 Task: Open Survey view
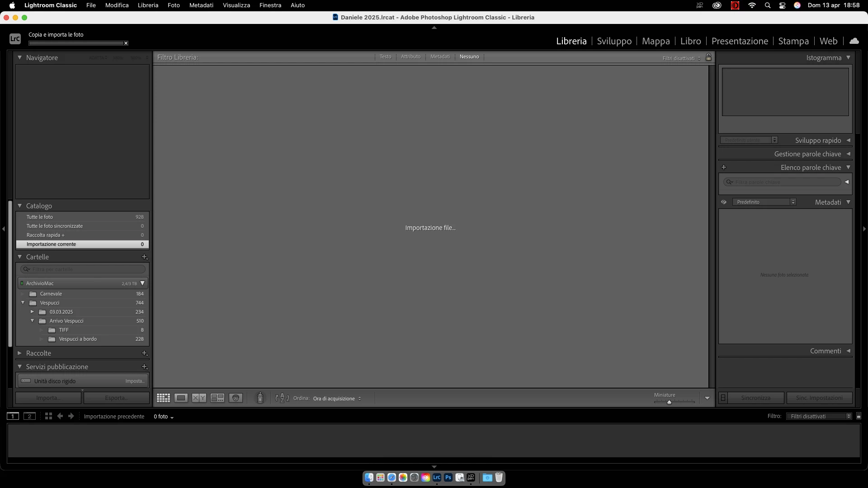[217, 398]
